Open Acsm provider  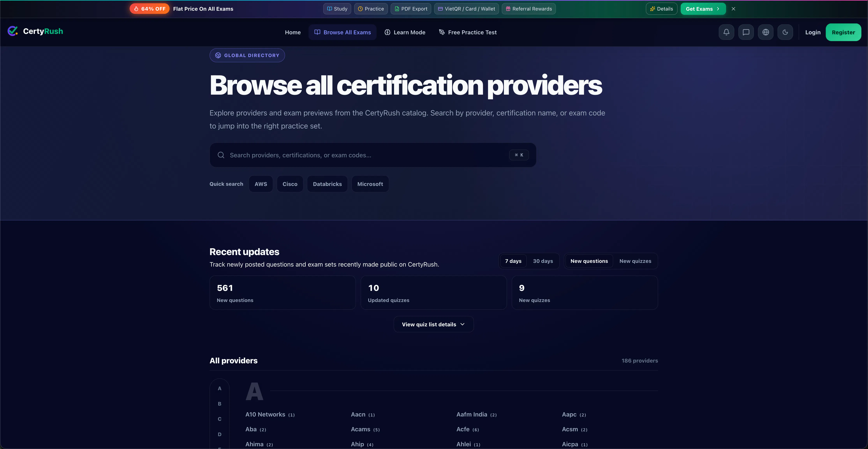tap(575, 430)
